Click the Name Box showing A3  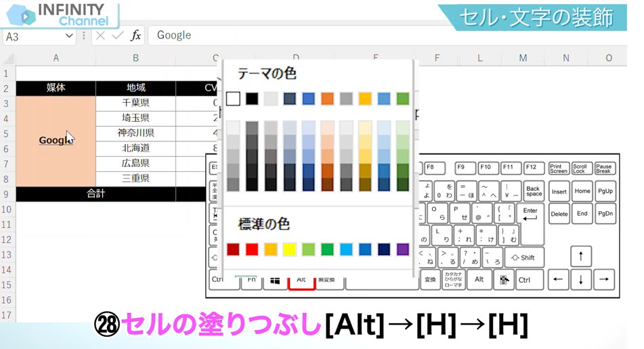39,37
